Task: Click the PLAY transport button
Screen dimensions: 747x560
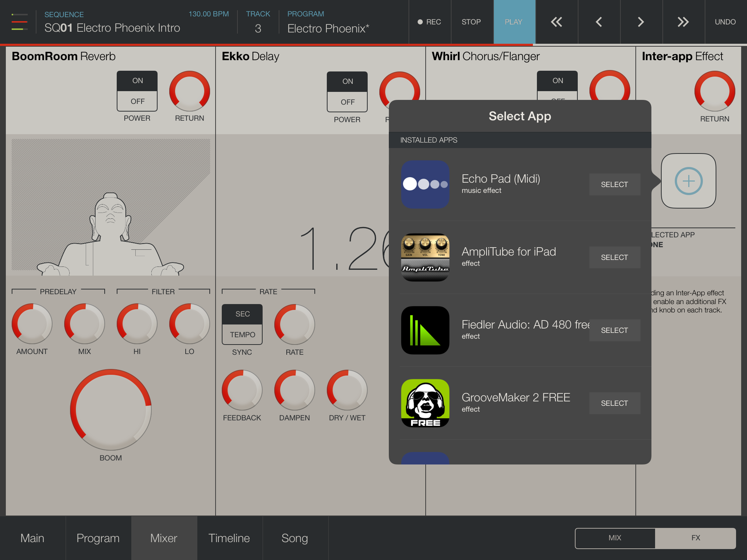Action: (514, 22)
